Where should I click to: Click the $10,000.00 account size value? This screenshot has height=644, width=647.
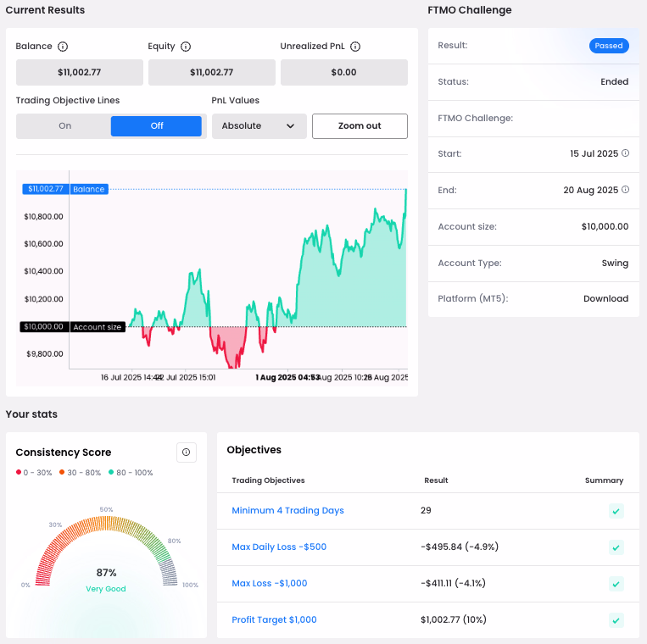coord(605,226)
